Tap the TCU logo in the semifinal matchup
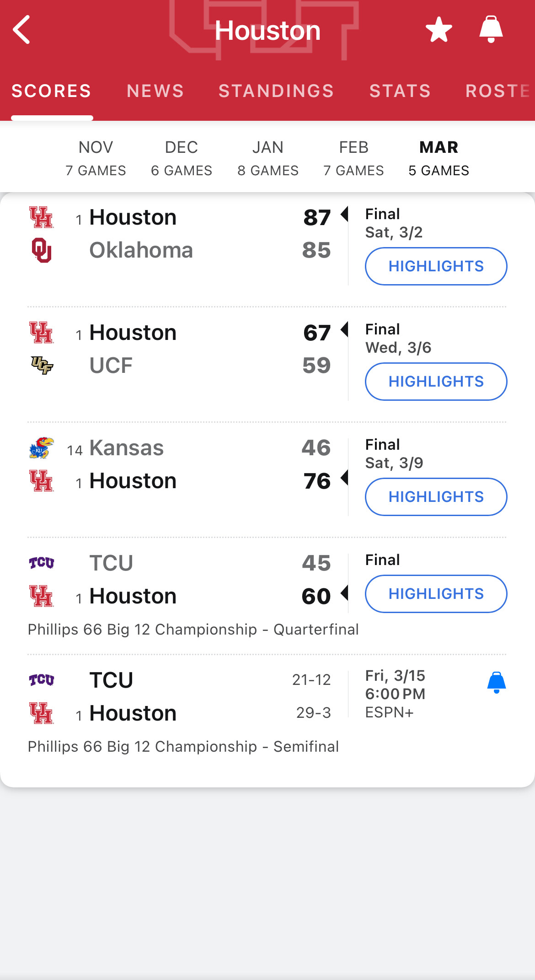This screenshot has width=535, height=980. (x=42, y=680)
